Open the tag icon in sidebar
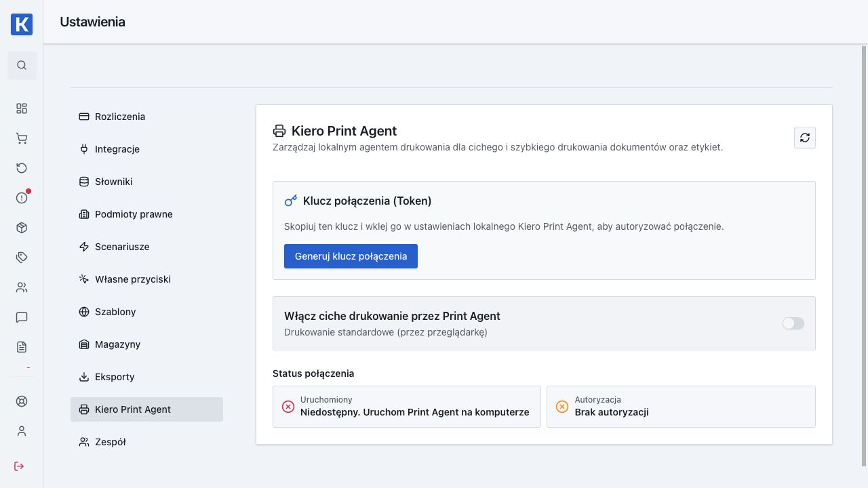868x488 pixels. [22, 258]
